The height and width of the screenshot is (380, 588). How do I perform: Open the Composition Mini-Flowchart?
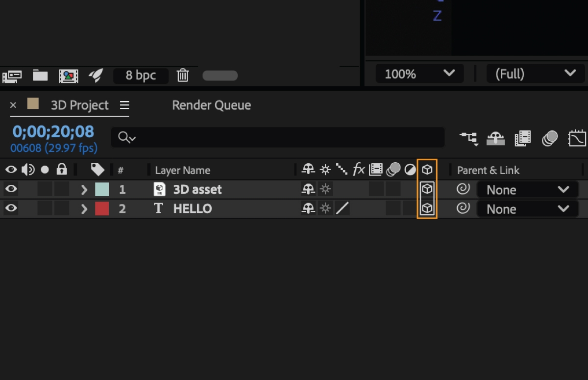tap(468, 139)
